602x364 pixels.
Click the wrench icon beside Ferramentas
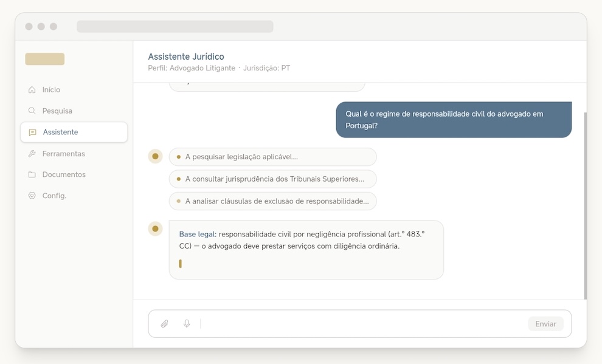(x=32, y=154)
